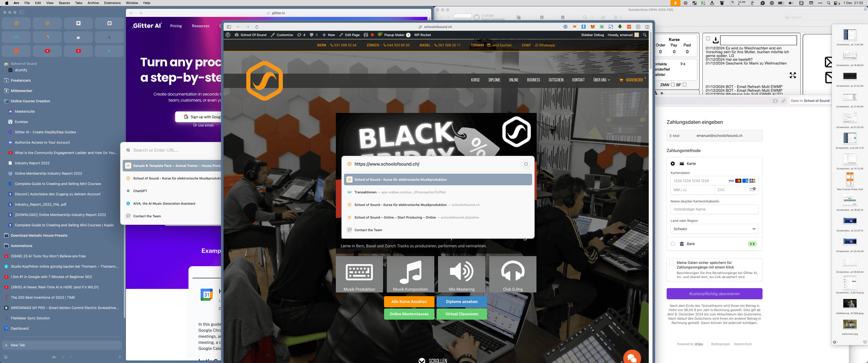Viewport: 868px width, 363px height.
Task: Click the new record plus icon in Kundenliste
Action: (542, 17)
